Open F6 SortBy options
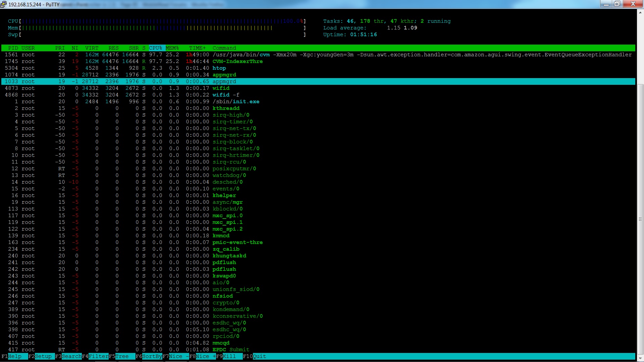Image resolution: width=644 pixels, height=362 pixels. click(152, 356)
